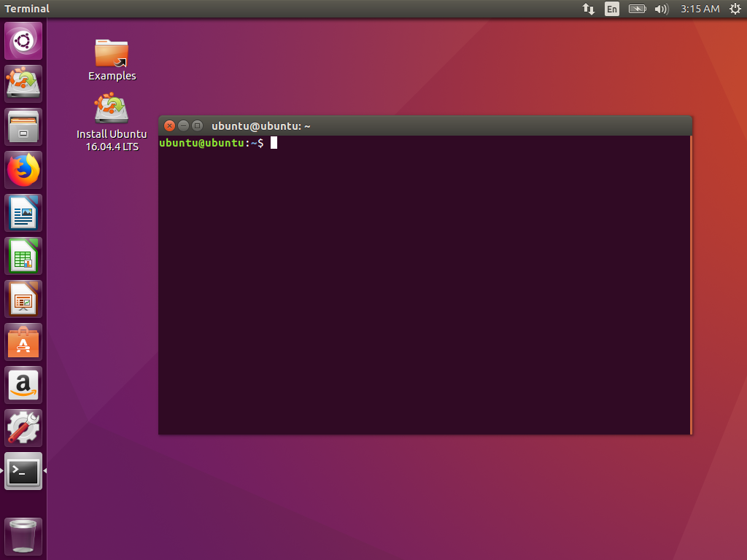The width and height of the screenshot is (747, 560).
Task: Open the Ubuntu Software center
Action: (x=23, y=341)
